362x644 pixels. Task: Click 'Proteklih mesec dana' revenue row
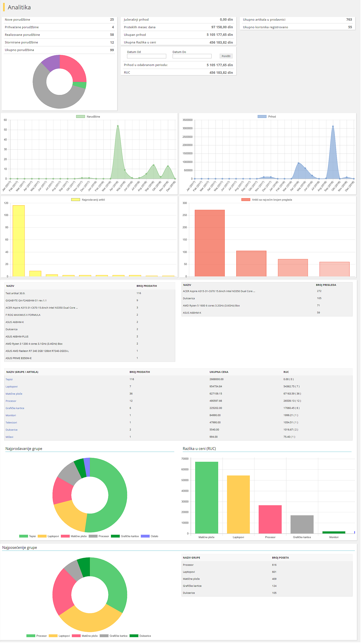click(x=179, y=27)
